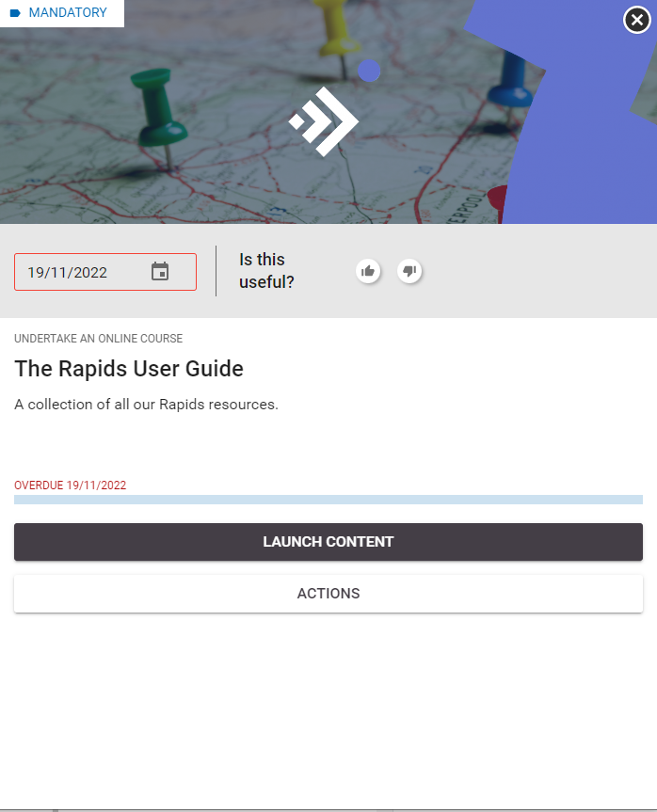
Task: Close the course panel with X
Action: 636,20
